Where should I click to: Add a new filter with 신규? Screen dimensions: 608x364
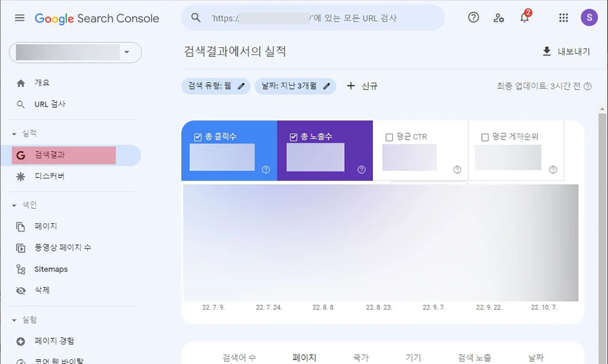(x=362, y=86)
